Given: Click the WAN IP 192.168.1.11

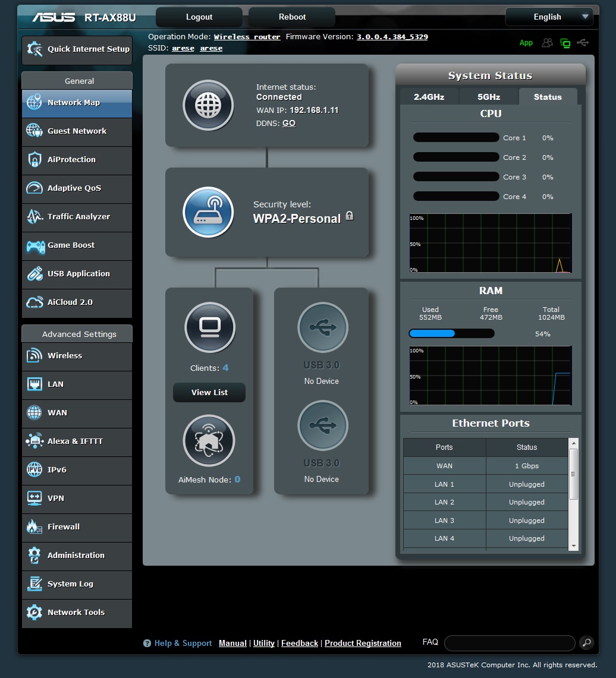Looking at the screenshot, I should (314, 111).
